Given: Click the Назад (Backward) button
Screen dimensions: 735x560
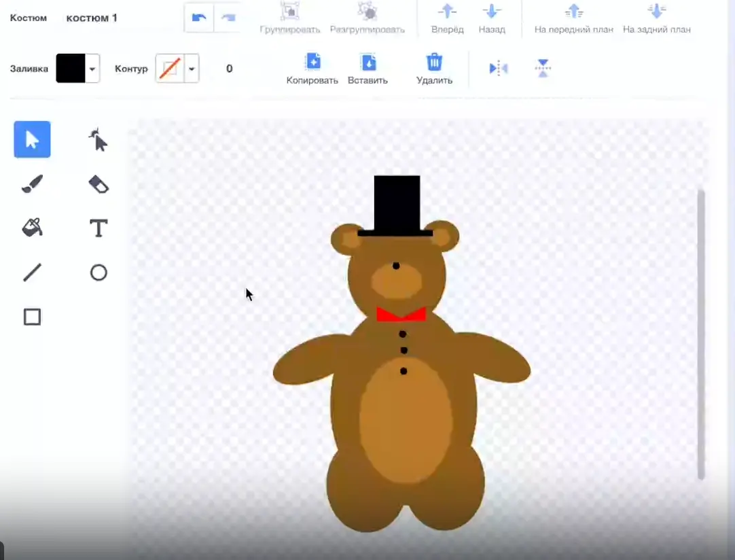Looking at the screenshot, I should (492, 18).
